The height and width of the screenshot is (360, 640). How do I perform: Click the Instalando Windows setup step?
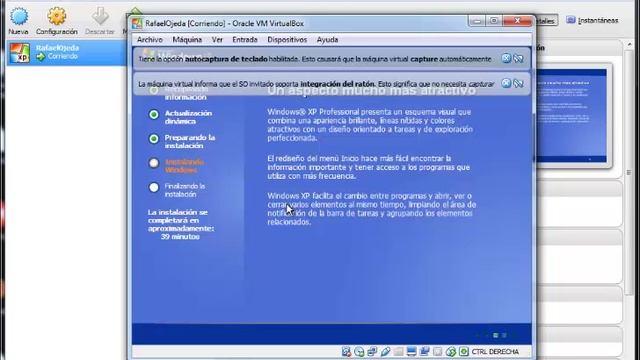click(176, 166)
